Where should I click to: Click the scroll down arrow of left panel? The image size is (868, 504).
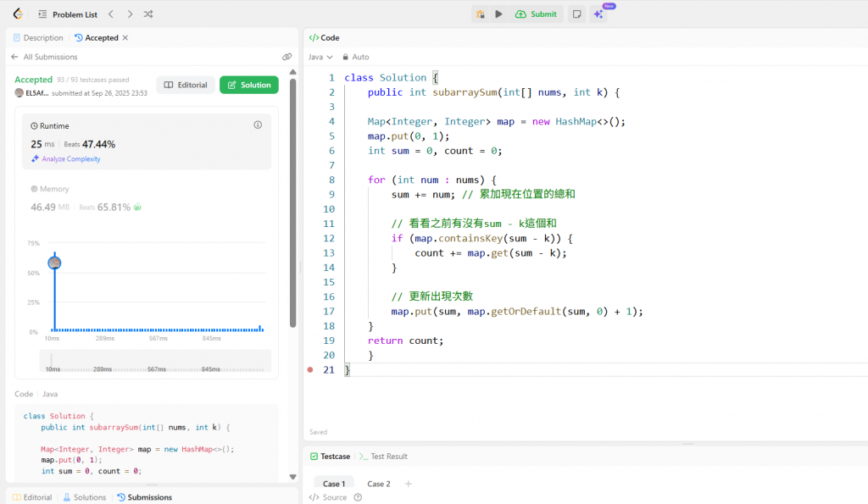(292, 477)
